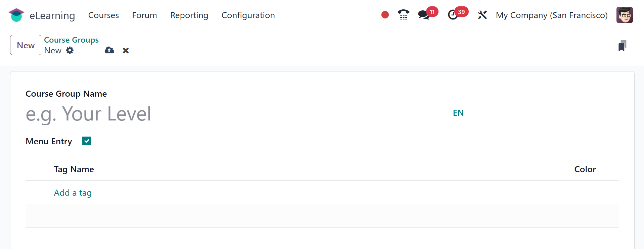Viewport: 644px width, 249px height.
Task: Open the My Company (San Francisco) switcher
Action: tap(551, 15)
